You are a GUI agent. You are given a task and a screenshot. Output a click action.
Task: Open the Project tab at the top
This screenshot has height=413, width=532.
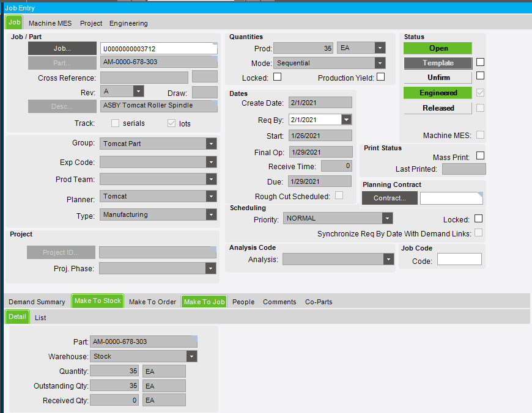point(91,23)
